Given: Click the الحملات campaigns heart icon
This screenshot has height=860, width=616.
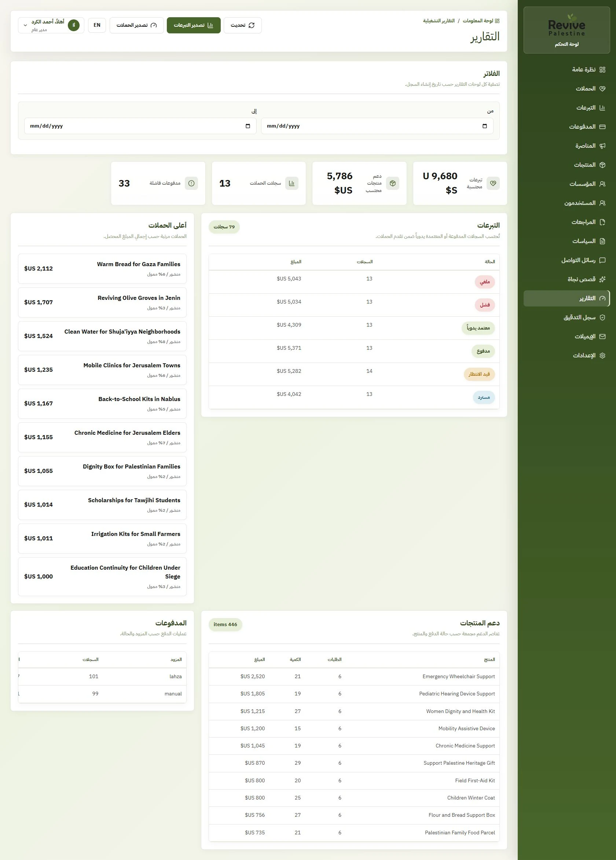Looking at the screenshot, I should (x=602, y=89).
